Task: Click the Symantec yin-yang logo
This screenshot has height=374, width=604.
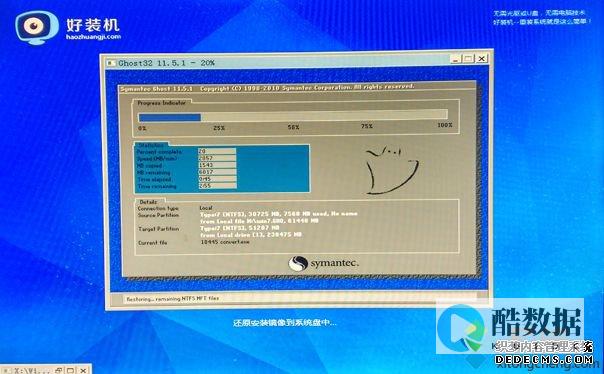Action: 298,264
